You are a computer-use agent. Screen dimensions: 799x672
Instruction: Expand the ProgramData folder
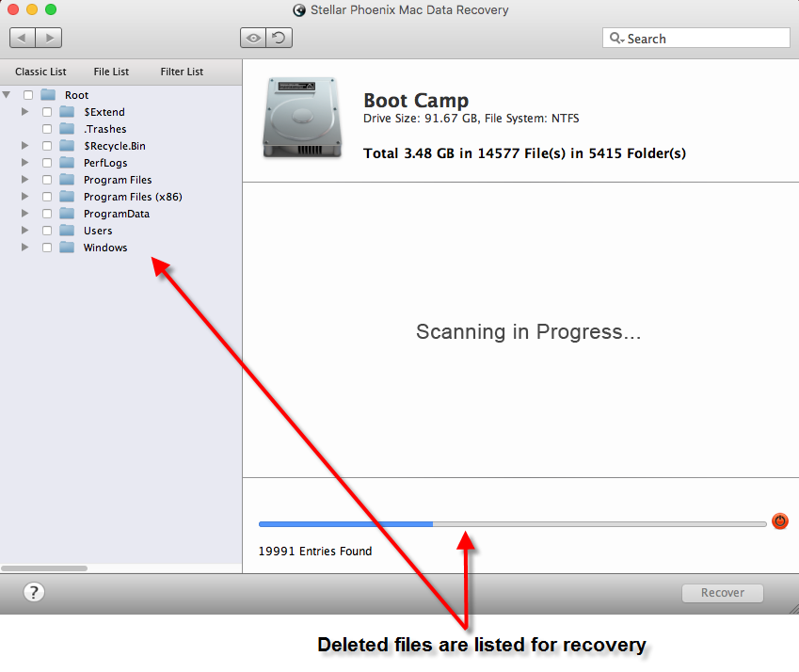click(x=24, y=213)
